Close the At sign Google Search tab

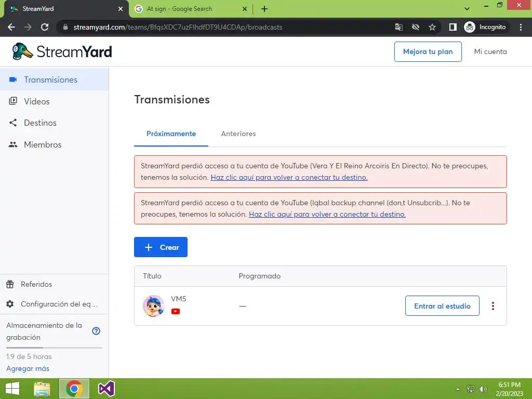pyautogui.click(x=245, y=9)
